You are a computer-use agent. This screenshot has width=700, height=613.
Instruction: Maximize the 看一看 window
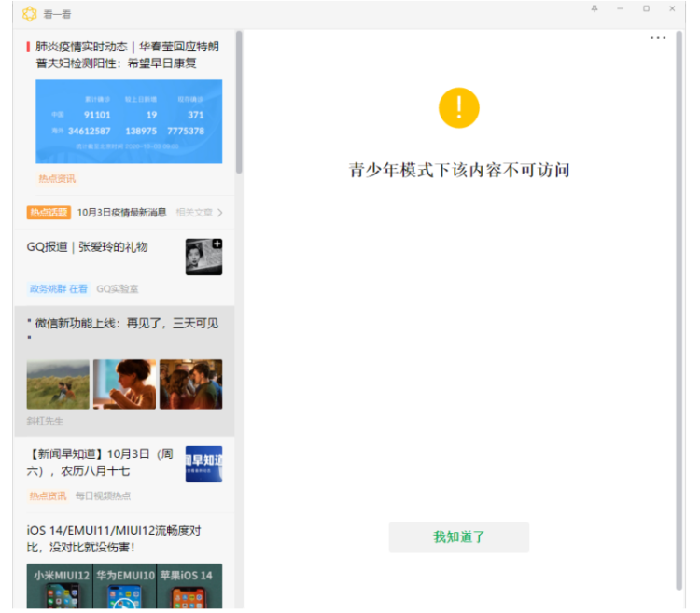point(646,8)
